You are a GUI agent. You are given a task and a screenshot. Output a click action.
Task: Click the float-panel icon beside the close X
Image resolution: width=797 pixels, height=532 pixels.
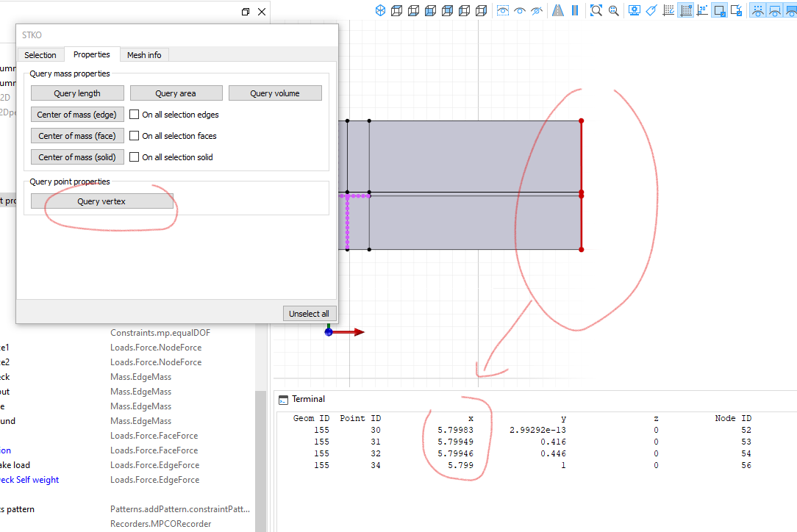click(246, 12)
